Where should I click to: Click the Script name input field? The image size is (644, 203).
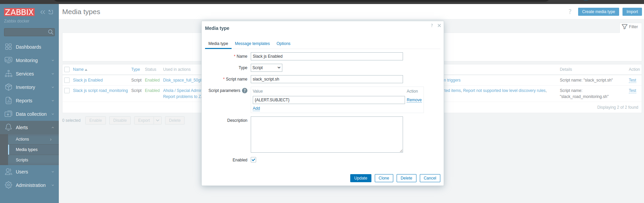[327, 79]
